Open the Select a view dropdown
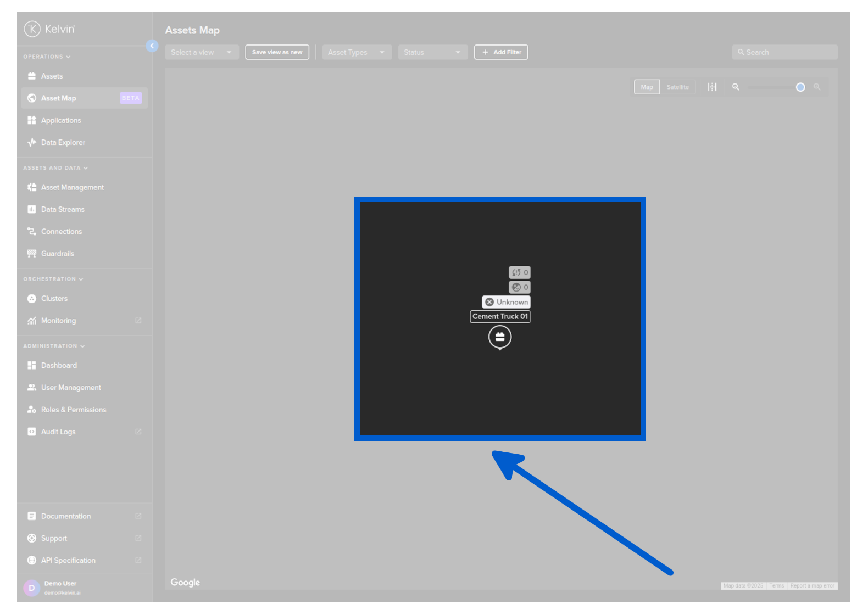Screen dimensions: 868x615 (202, 52)
